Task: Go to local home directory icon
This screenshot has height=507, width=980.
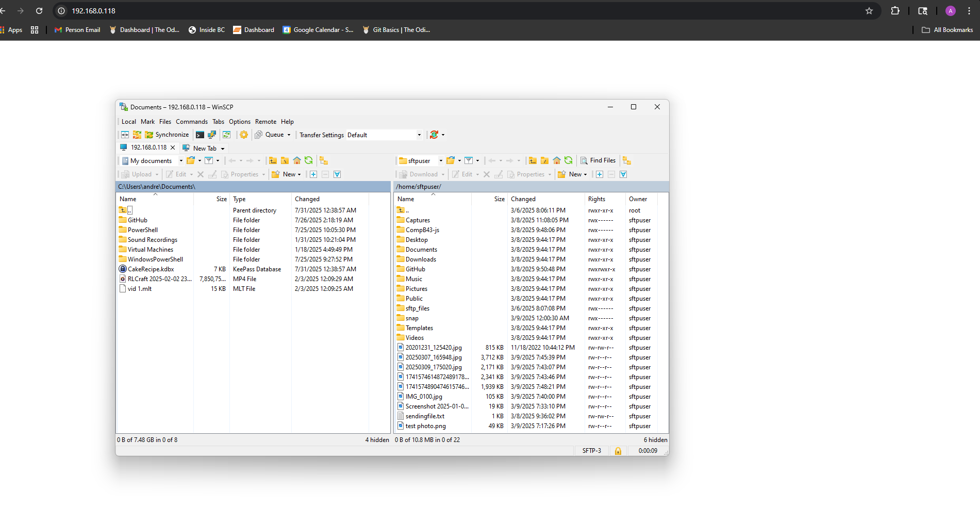Action: pos(297,160)
